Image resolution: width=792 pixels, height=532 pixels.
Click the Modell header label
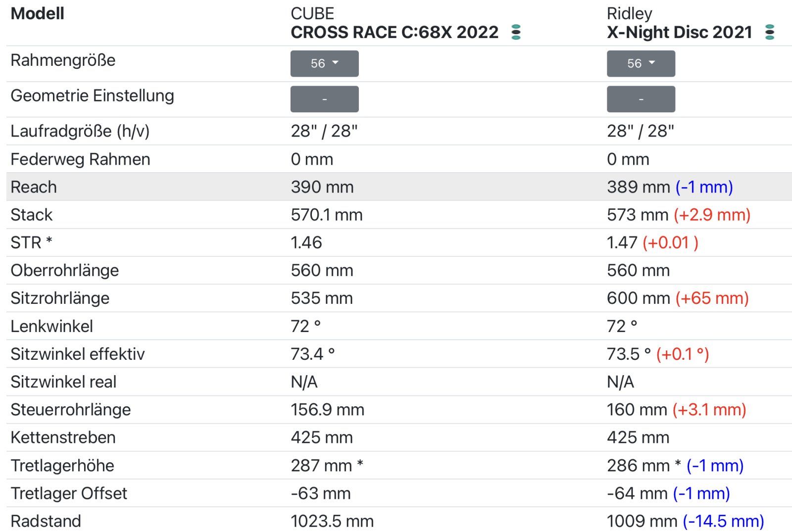(38, 13)
